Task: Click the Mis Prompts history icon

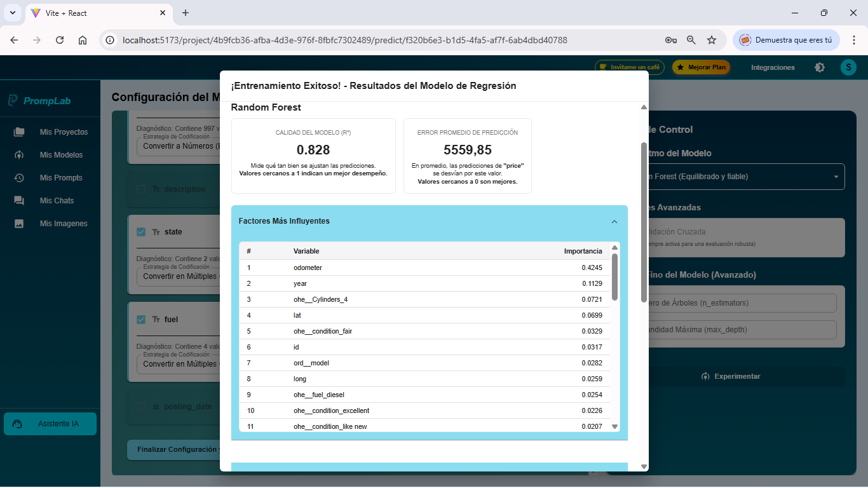Action: 19,178
